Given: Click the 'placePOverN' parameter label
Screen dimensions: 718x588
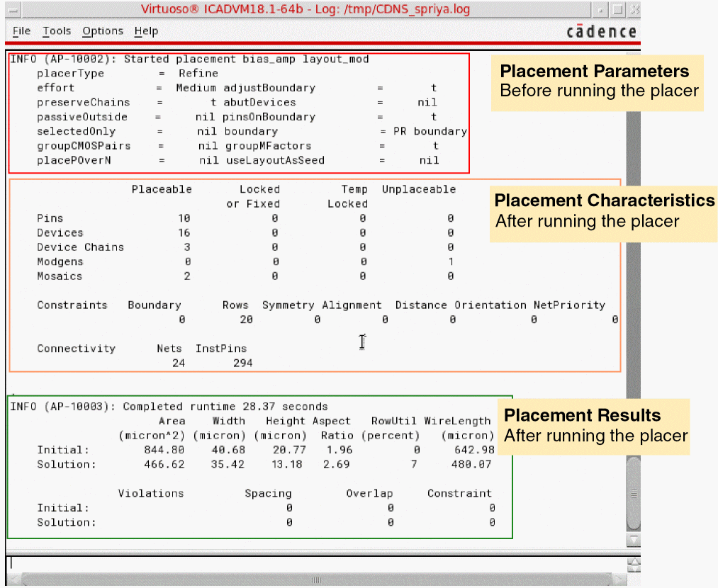Looking at the screenshot, I should click(74, 161).
